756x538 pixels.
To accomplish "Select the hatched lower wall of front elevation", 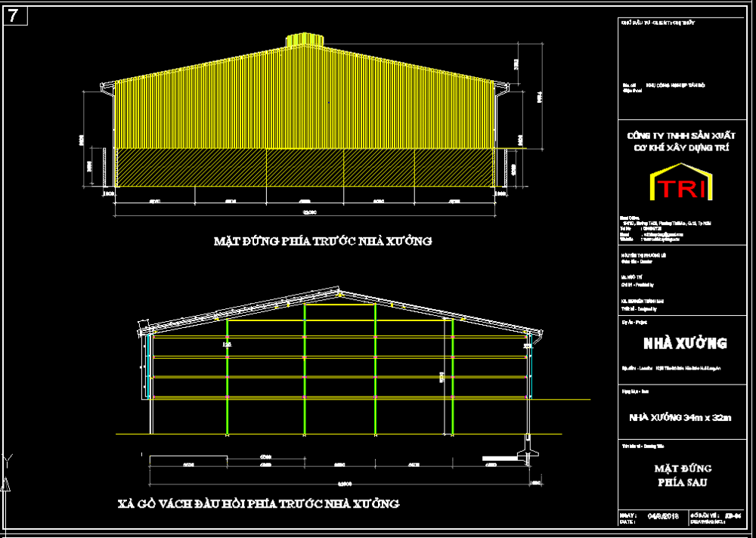I will [x=304, y=167].
